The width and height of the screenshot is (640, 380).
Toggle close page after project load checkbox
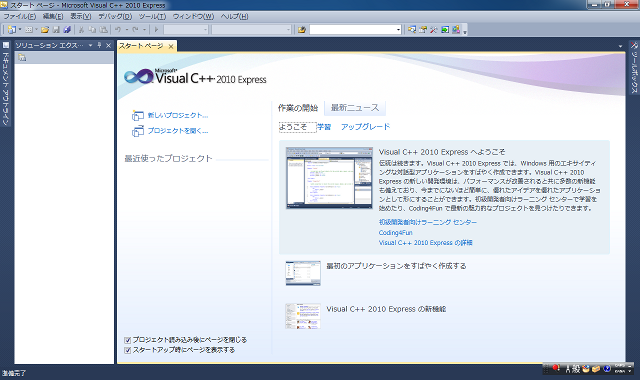click(127, 340)
